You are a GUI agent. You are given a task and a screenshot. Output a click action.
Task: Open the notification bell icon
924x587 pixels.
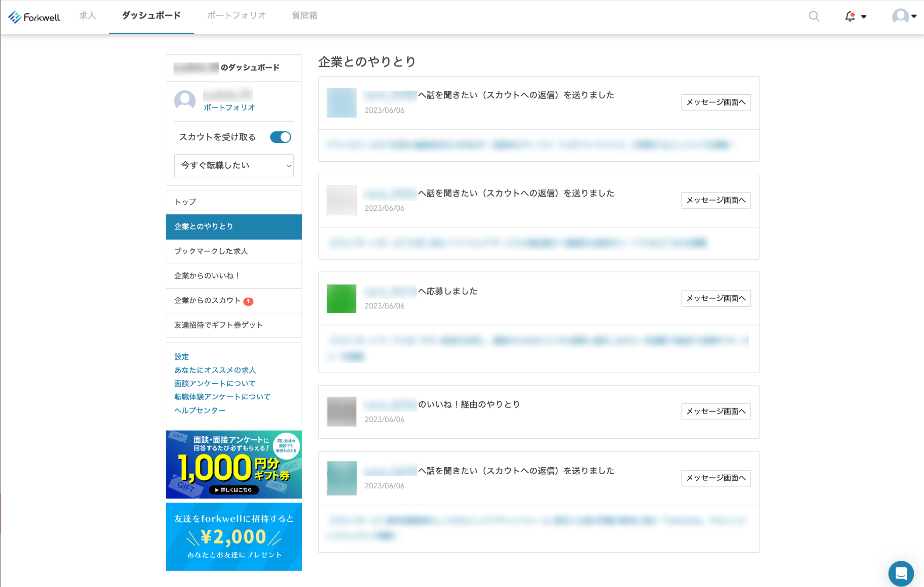pyautogui.click(x=850, y=17)
